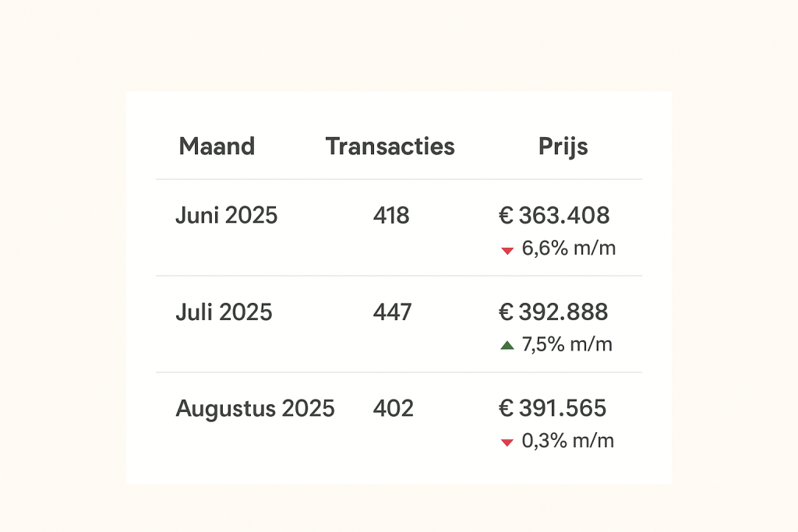Select the Transacties column header
798x532 pixels.
(x=390, y=146)
